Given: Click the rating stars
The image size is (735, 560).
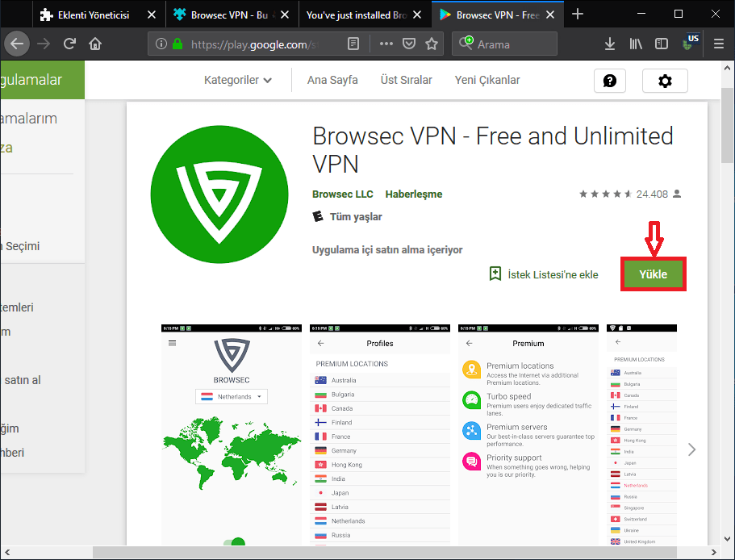Looking at the screenshot, I should pos(606,194).
